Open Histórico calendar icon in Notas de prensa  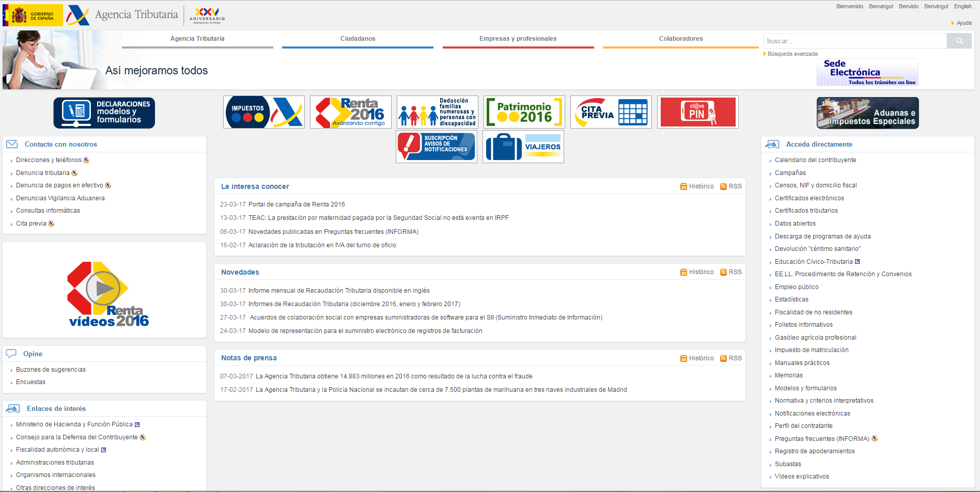click(683, 358)
